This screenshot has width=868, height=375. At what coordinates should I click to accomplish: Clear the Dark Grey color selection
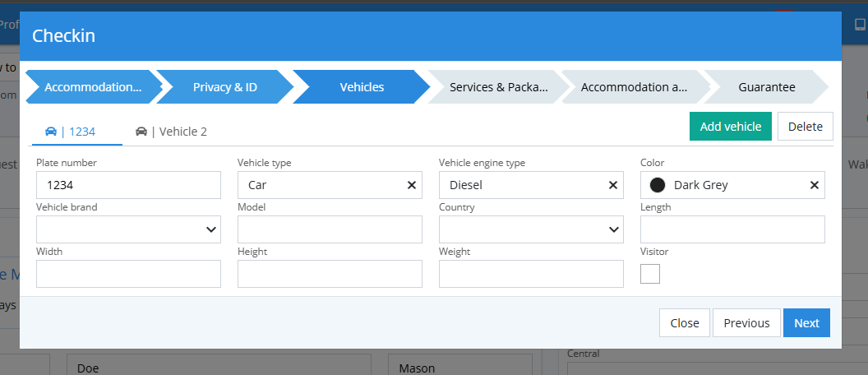coord(815,185)
